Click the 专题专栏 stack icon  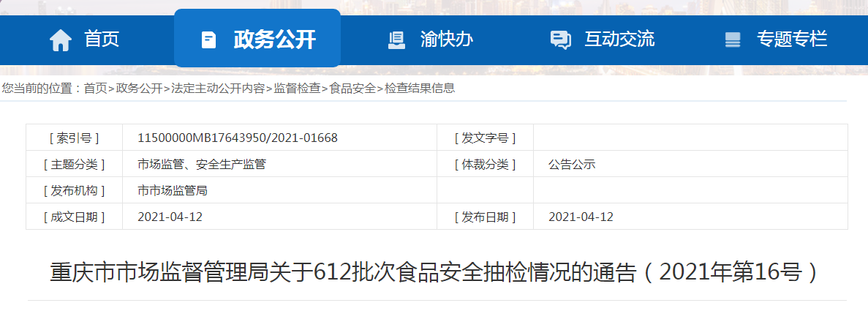pyautogui.click(x=733, y=40)
